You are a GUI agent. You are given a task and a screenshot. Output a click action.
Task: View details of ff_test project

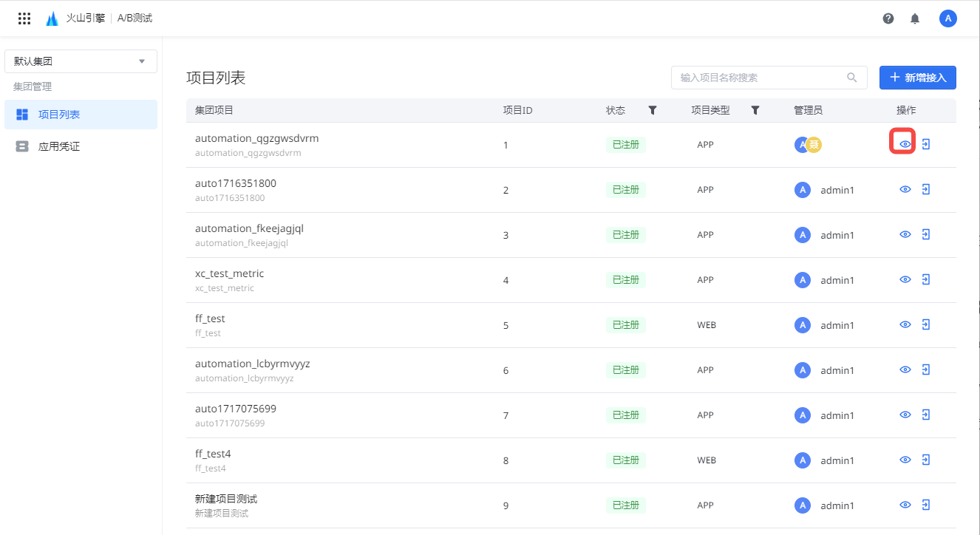905,324
